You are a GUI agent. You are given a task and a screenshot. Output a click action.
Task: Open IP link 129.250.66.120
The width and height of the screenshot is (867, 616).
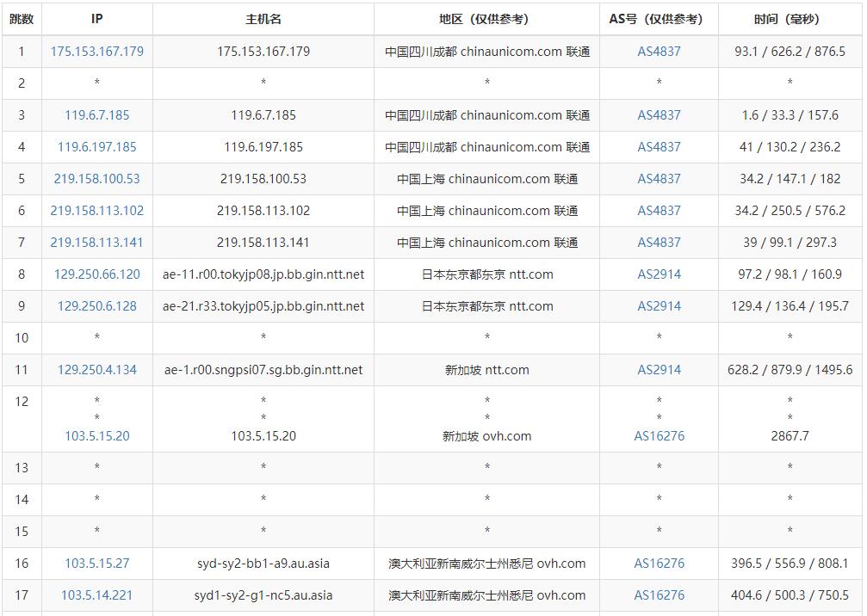tap(96, 274)
